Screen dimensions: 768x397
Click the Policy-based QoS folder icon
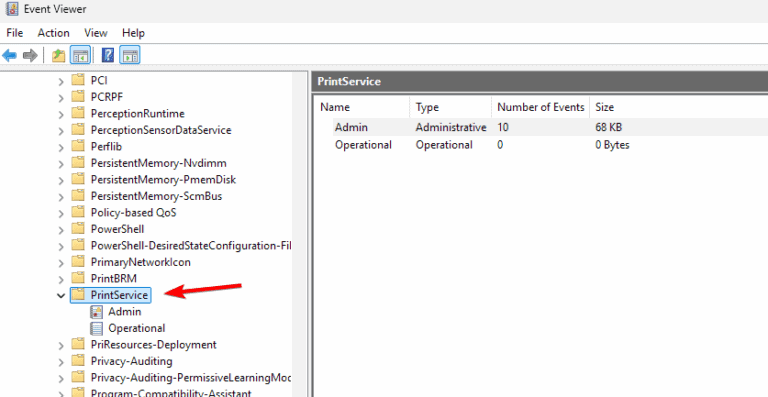click(x=78, y=212)
